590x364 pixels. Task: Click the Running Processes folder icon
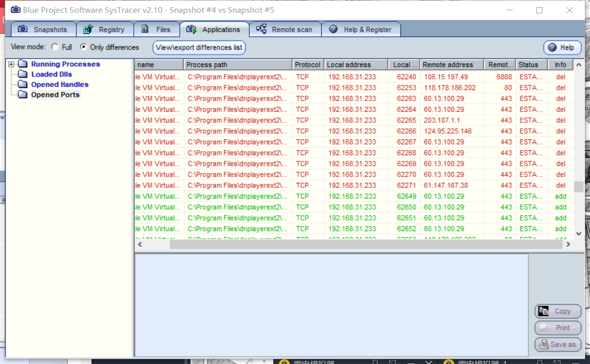(23, 63)
